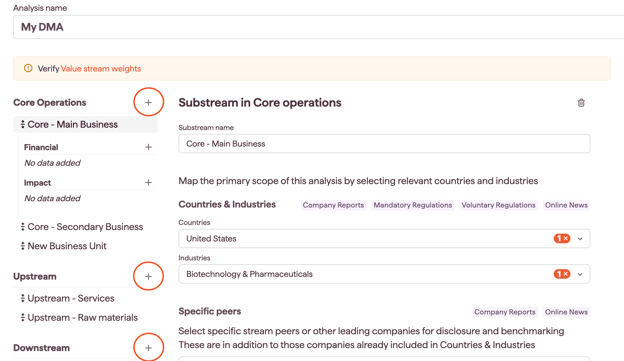Click drag handle of Upstream - Services
This screenshot has width=624, height=361.
click(x=23, y=298)
